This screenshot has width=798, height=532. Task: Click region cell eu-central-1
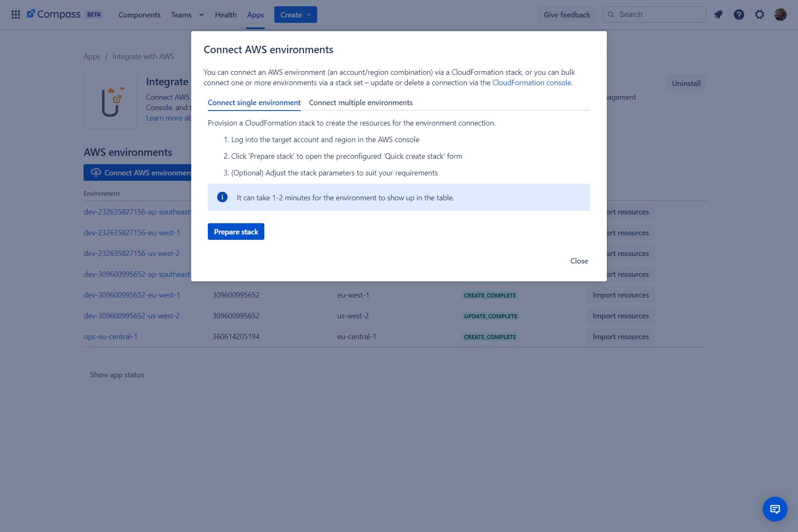pos(357,336)
